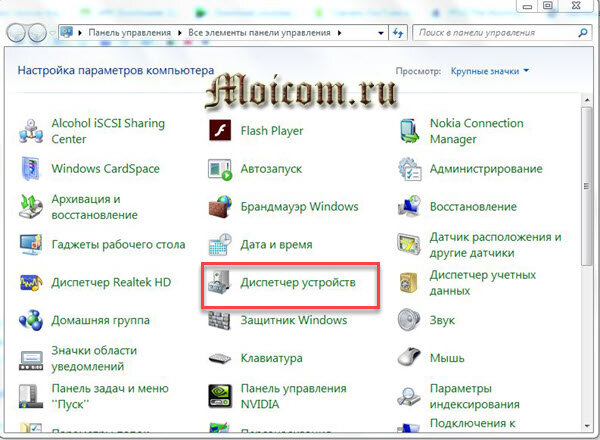Image resolution: width=600 pixels, height=440 pixels.
Task: Open the Диспетчер устройств icon
Action: 220,282
